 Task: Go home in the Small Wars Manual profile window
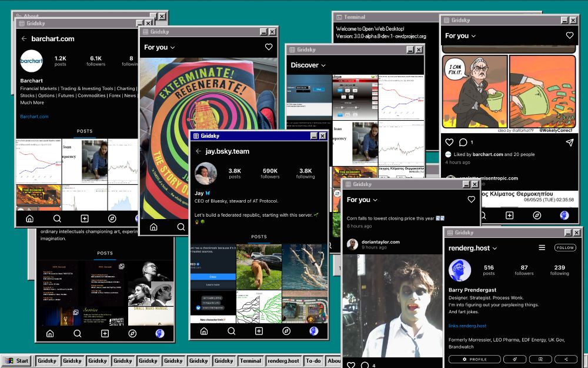click(x=50, y=333)
